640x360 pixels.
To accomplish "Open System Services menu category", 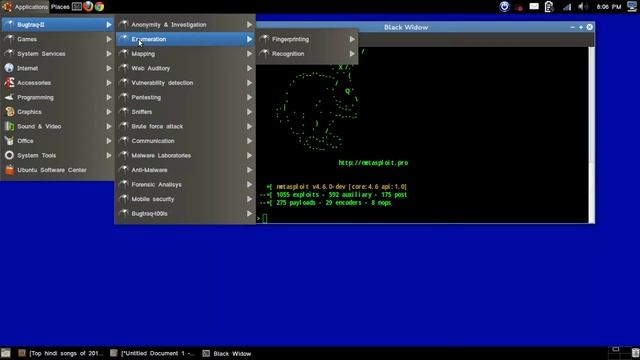I will click(58, 54).
